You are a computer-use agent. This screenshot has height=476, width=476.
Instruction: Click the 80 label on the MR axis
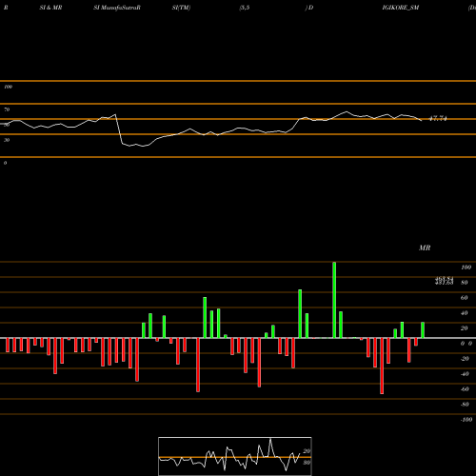(464, 283)
